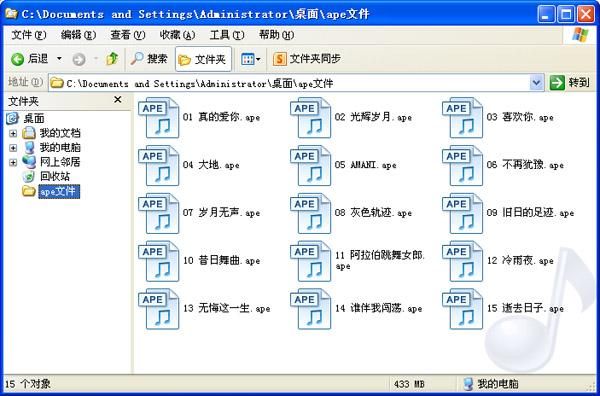Open the Back button history dropdown arrow
600x396 pixels.
tap(59, 59)
